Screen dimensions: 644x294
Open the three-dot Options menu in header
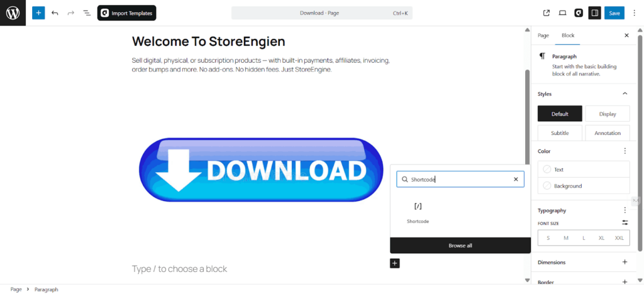pos(634,13)
